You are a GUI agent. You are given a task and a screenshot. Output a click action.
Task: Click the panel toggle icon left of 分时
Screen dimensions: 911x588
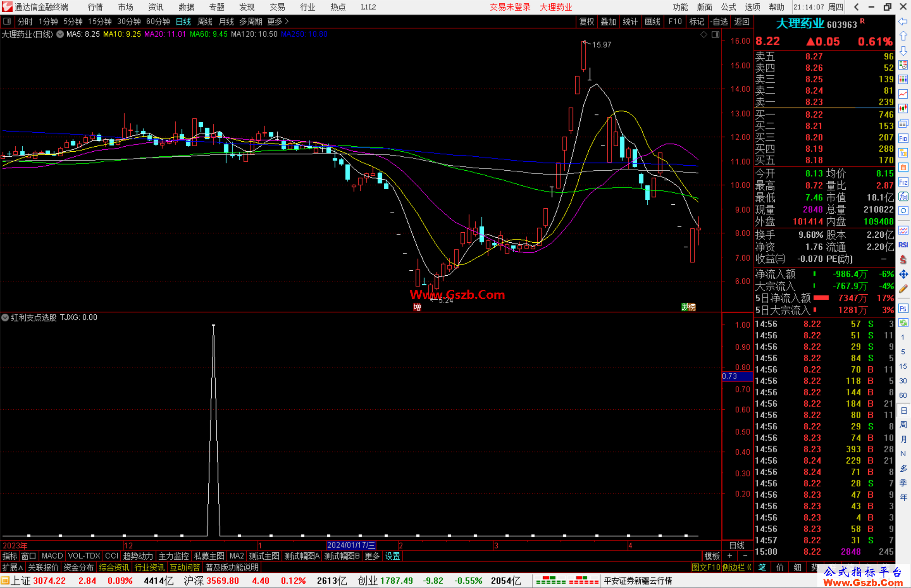pyautogui.click(x=7, y=21)
